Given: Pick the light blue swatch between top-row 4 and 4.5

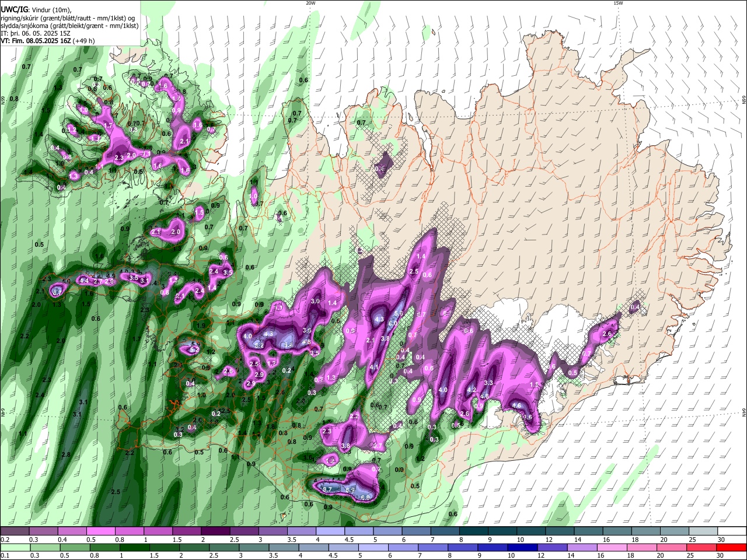Looking at the screenshot, I should click(330, 531).
